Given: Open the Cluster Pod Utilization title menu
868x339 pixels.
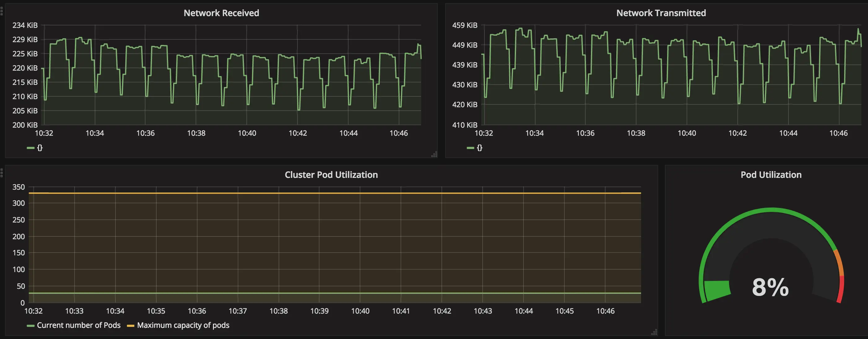Looking at the screenshot, I should tap(331, 175).
